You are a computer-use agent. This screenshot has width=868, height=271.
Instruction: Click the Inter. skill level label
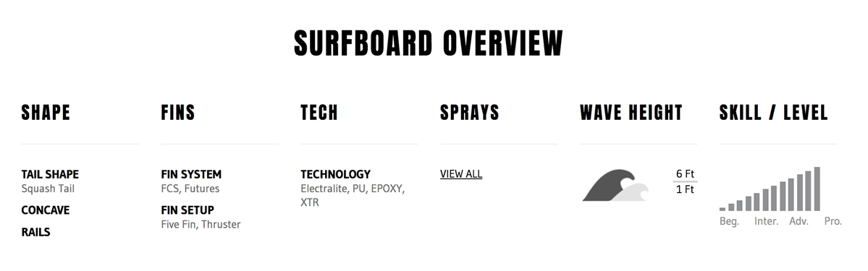point(766,221)
